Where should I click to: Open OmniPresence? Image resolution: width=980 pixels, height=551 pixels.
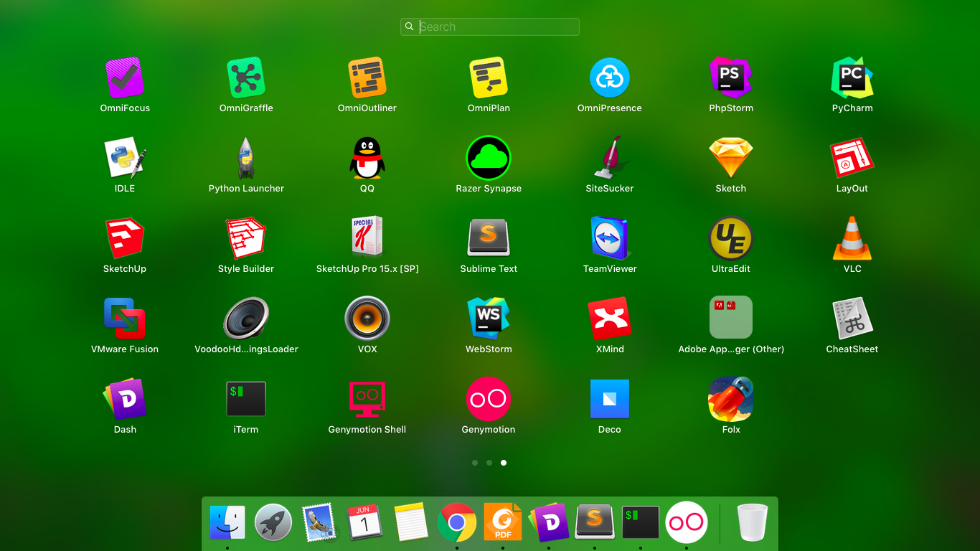pyautogui.click(x=610, y=77)
